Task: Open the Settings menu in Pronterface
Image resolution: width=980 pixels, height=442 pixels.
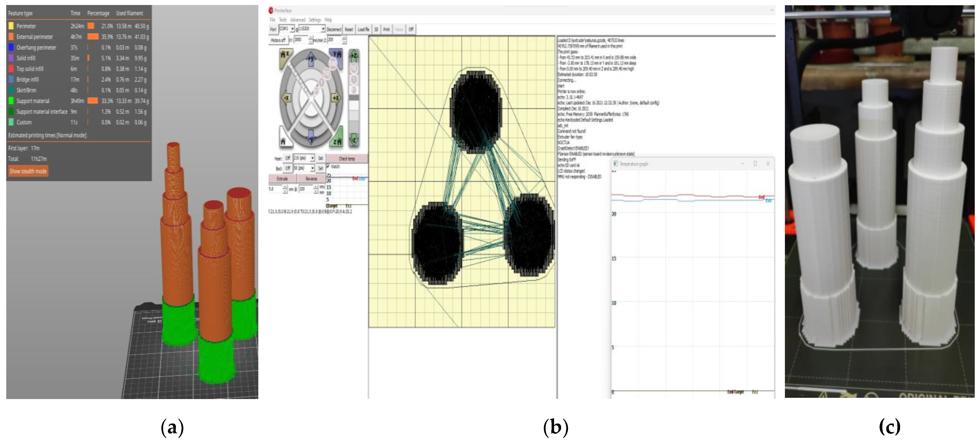Action: click(314, 20)
